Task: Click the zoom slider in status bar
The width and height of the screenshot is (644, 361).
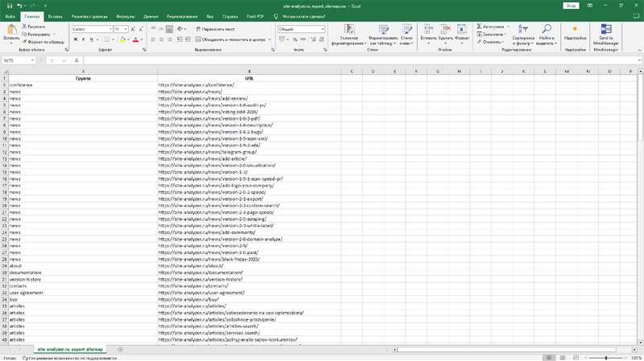Action: [606, 358]
